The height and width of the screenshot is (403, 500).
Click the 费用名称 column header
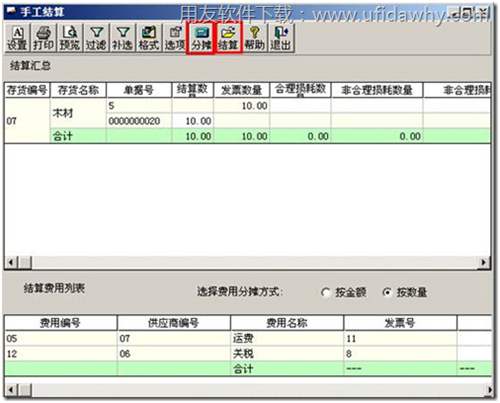click(x=287, y=323)
